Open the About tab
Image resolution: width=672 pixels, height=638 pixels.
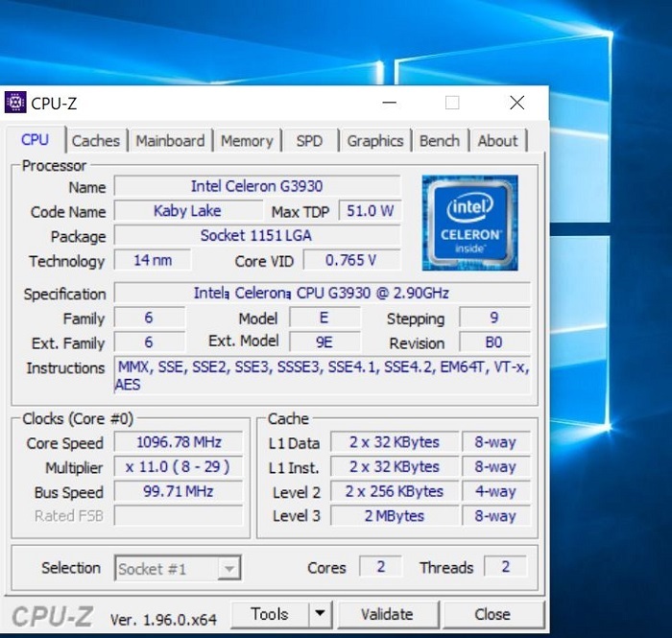tap(498, 141)
